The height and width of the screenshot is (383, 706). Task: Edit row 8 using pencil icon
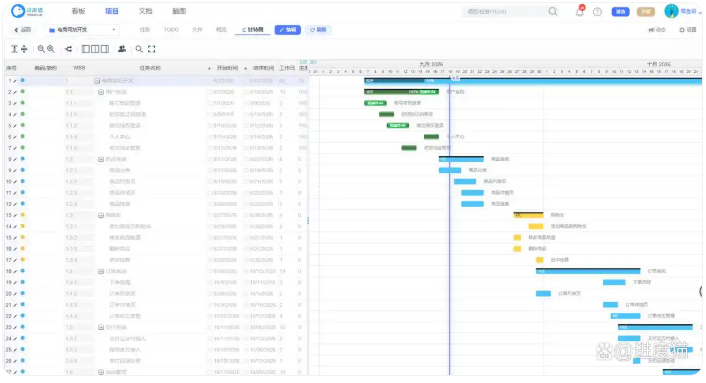(x=15, y=159)
